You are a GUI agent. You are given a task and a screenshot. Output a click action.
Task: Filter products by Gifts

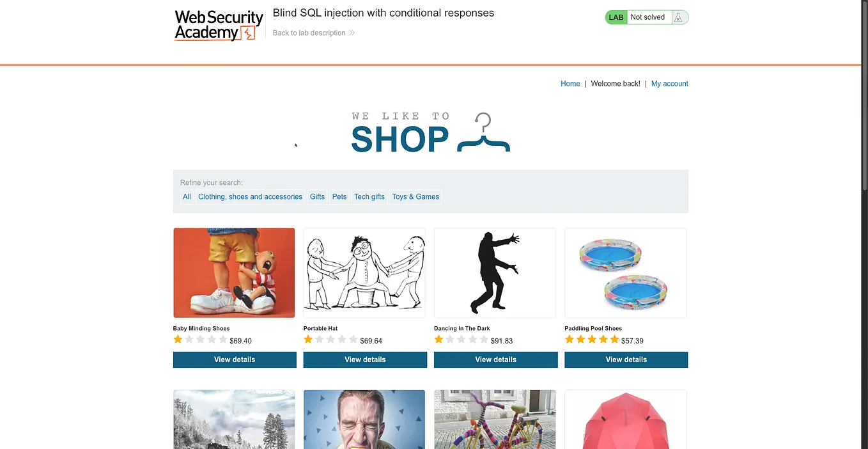(x=317, y=197)
